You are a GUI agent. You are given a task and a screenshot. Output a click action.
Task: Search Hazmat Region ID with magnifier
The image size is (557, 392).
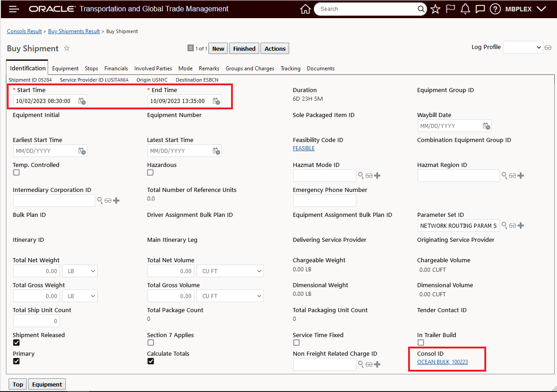tap(504, 175)
